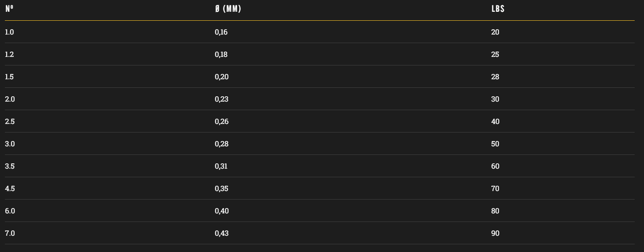Image resolution: width=644 pixels, height=252 pixels.
Task: Click the LBS column header
Action: pos(498,9)
